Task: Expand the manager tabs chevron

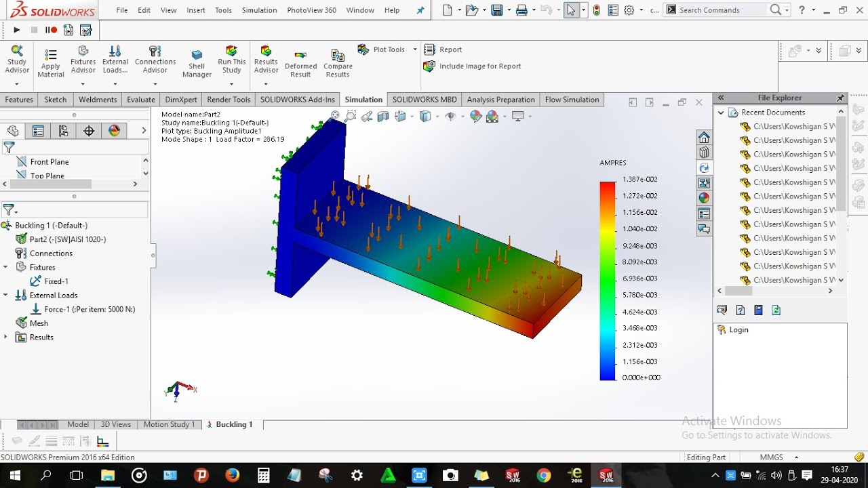Action: [144, 131]
